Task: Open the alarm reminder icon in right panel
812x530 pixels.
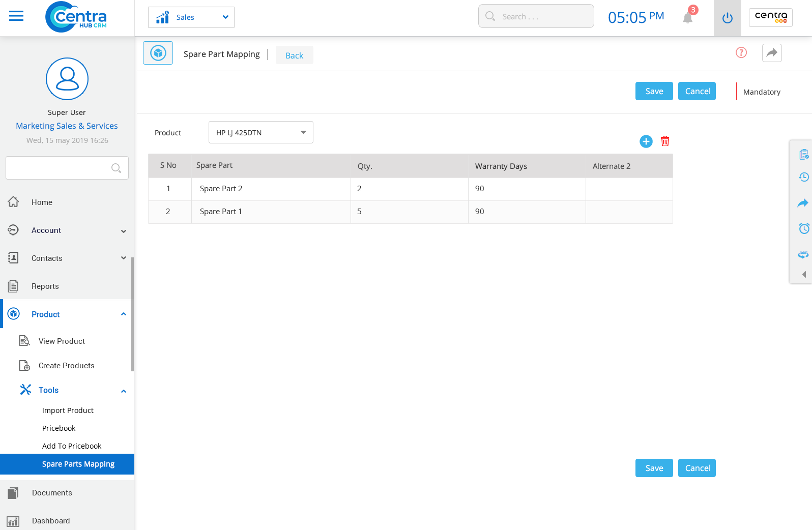Action: [804, 228]
